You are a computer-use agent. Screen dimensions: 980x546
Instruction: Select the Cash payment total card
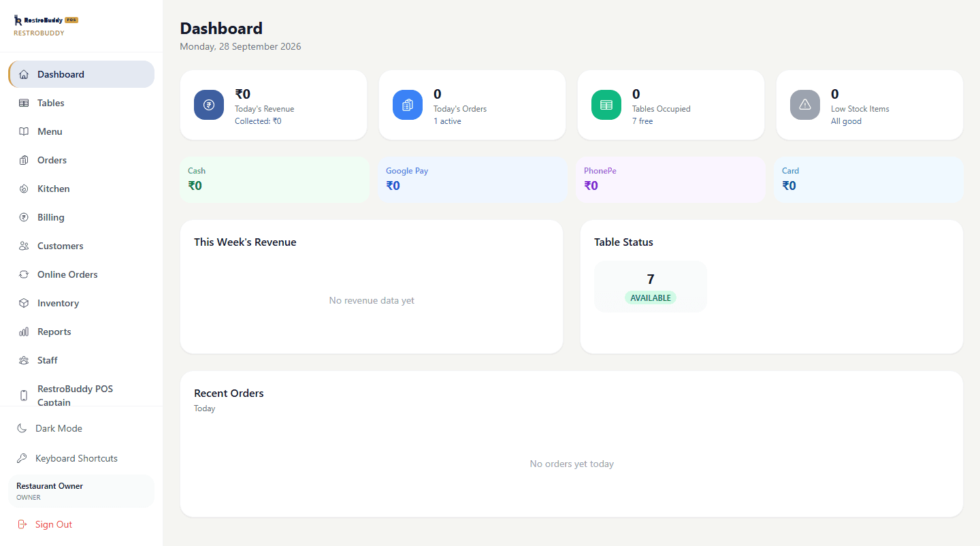[x=274, y=179]
